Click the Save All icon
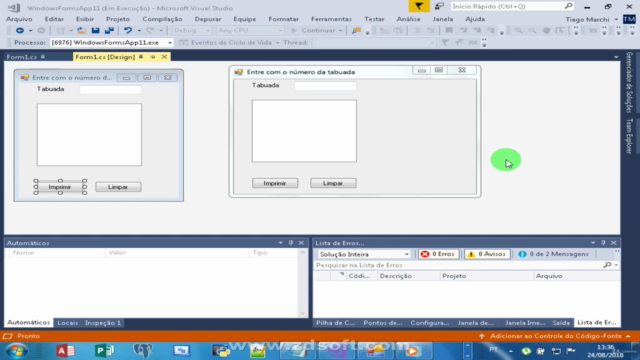Screen dimensions: 640x360 point(109,31)
